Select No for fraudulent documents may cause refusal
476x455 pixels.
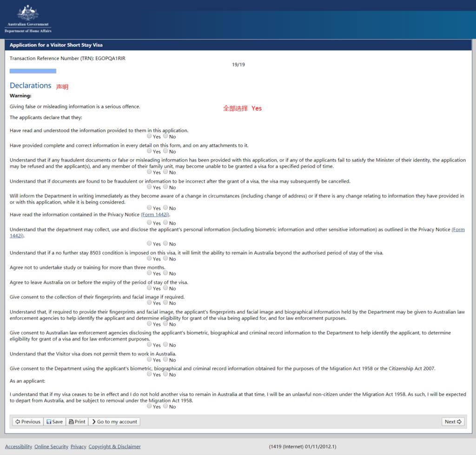click(x=165, y=172)
